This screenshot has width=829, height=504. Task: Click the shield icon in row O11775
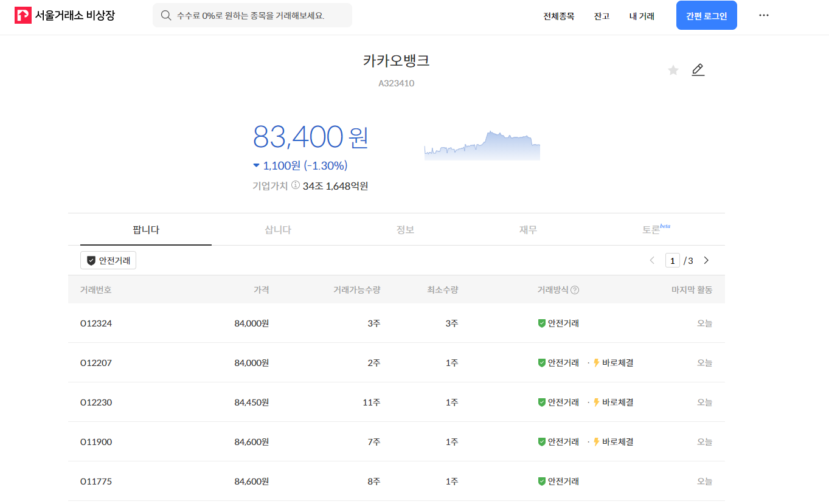[541, 482]
